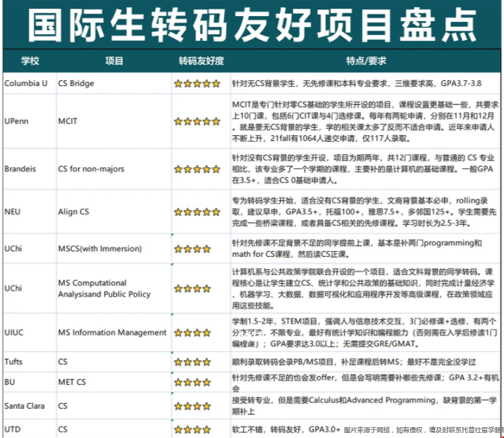This screenshot has width=504, height=438.
Task: Click the star rating in Columbia U row
Action: click(x=197, y=84)
